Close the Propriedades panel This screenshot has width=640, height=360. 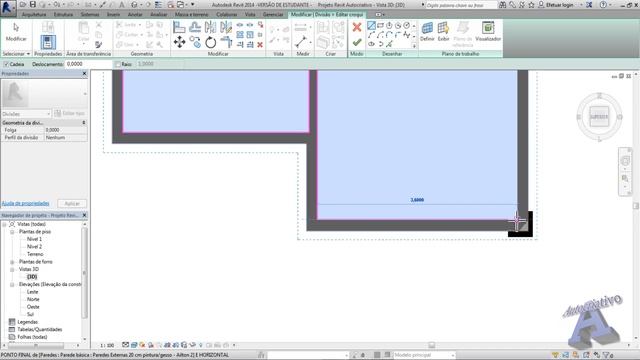tap(84, 73)
